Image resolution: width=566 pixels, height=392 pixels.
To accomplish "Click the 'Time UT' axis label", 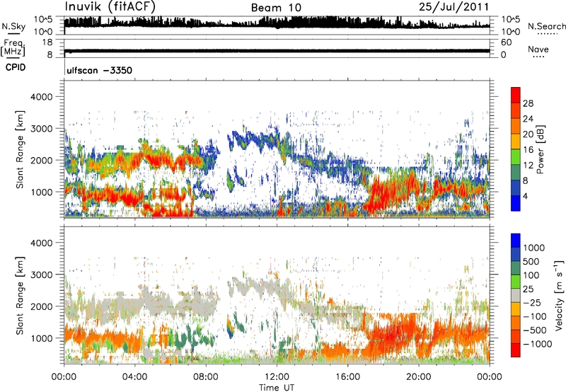I will (277, 388).
